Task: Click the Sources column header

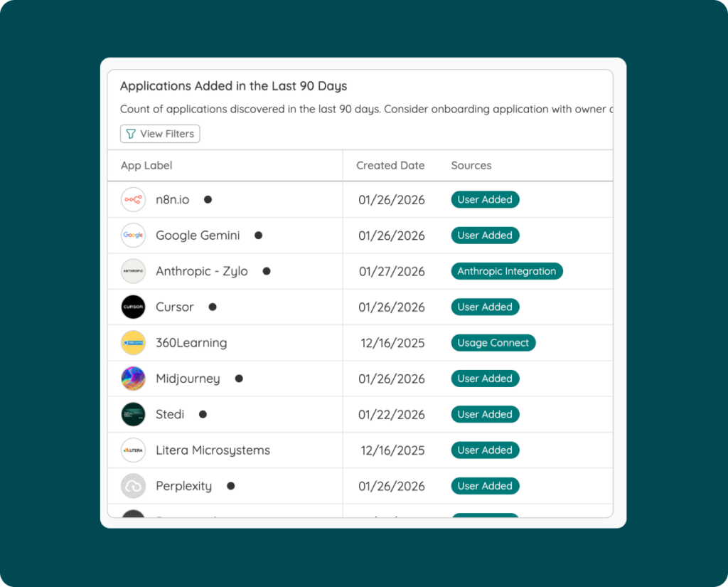Action: pos(471,166)
